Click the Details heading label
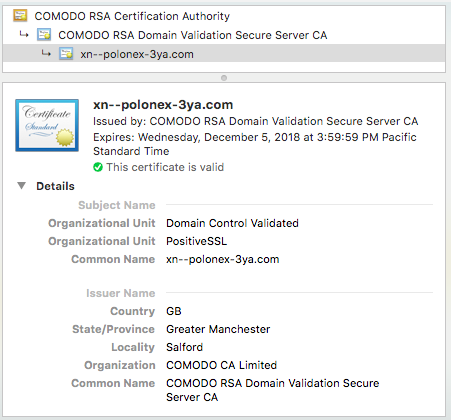Viewport: 451px width, 420px height. [x=55, y=186]
